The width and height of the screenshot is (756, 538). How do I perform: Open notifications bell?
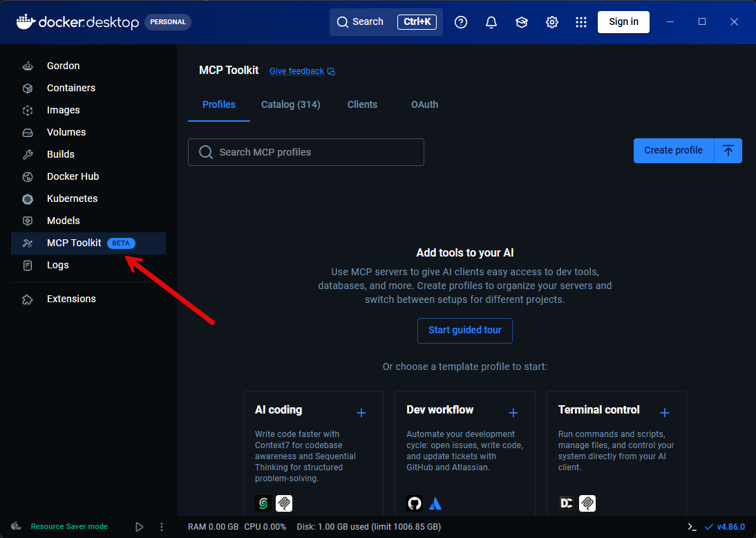[491, 22]
